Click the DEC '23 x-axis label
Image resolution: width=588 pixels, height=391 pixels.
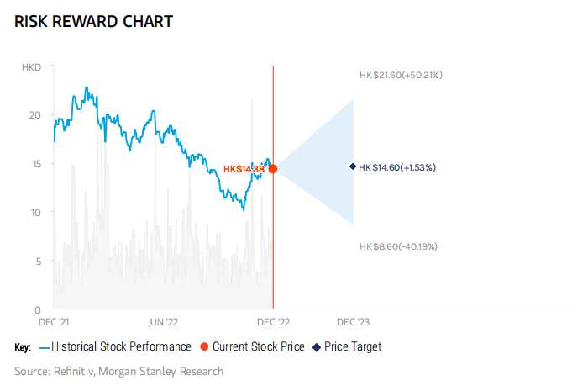[353, 321]
